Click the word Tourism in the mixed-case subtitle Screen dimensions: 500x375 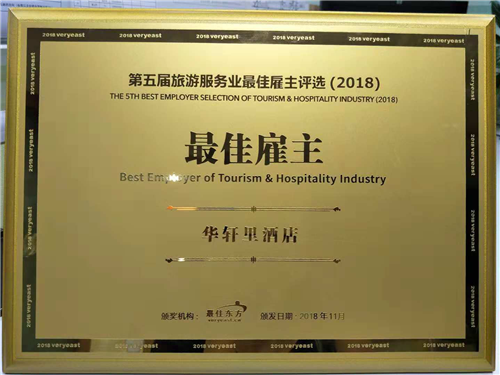click(x=240, y=178)
